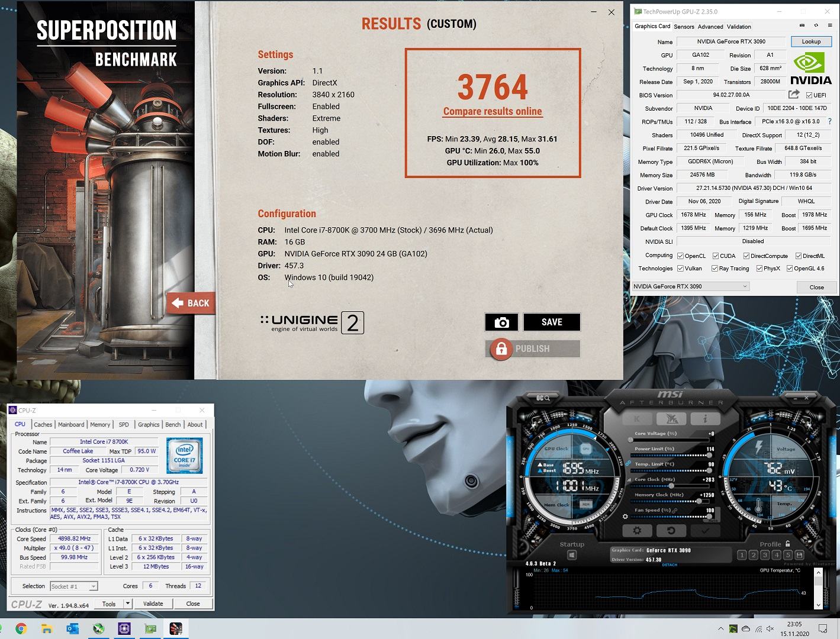Open the GPU-Z hamburger menu
This screenshot has height=639, width=840.
(x=830, y=26)
